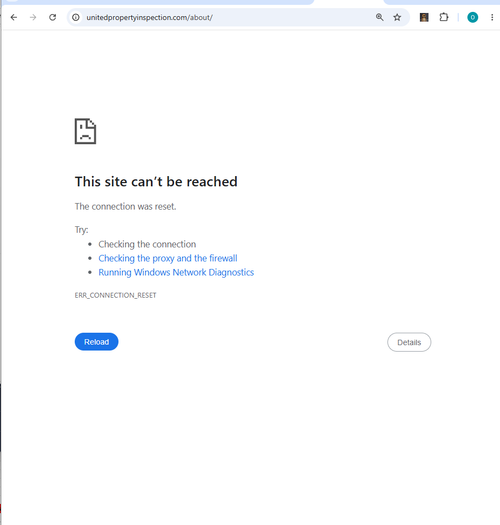
Task: Open the Extensions puzzle-piece menu
Action: point(444,17)
